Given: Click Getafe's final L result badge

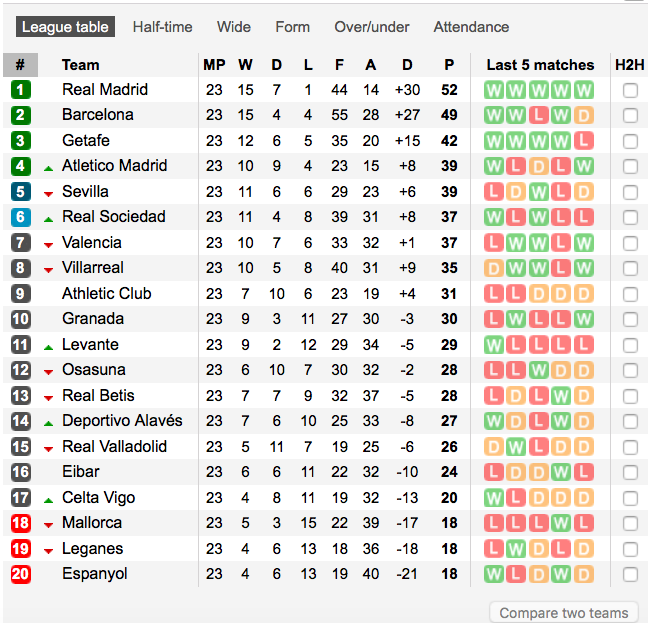Looking at the screenshot, I should (x=584, y=141).
